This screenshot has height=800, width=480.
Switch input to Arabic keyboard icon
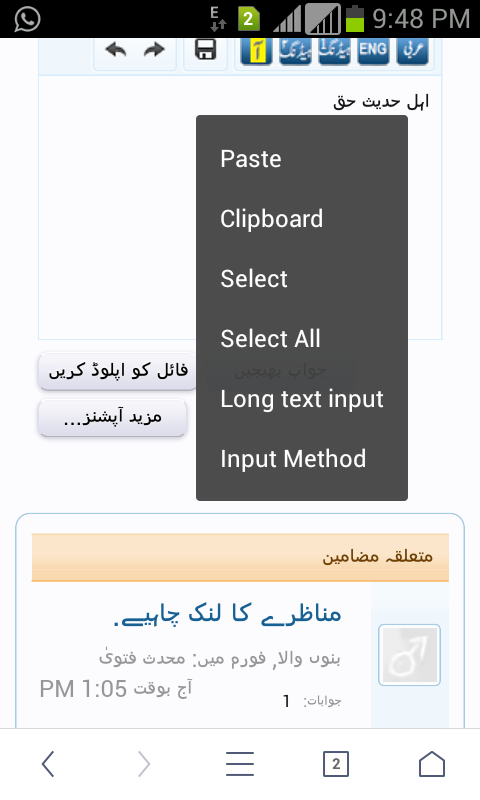(x=412, y=51)
